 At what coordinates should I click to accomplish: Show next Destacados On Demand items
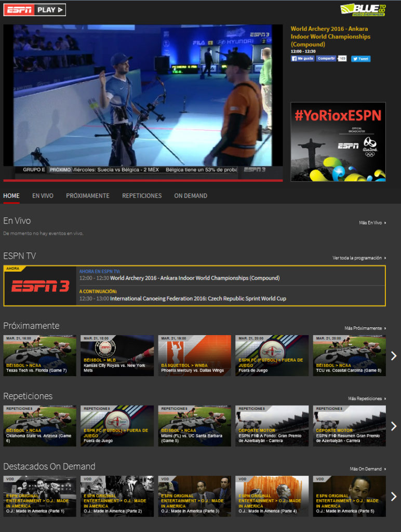[393, 496]
